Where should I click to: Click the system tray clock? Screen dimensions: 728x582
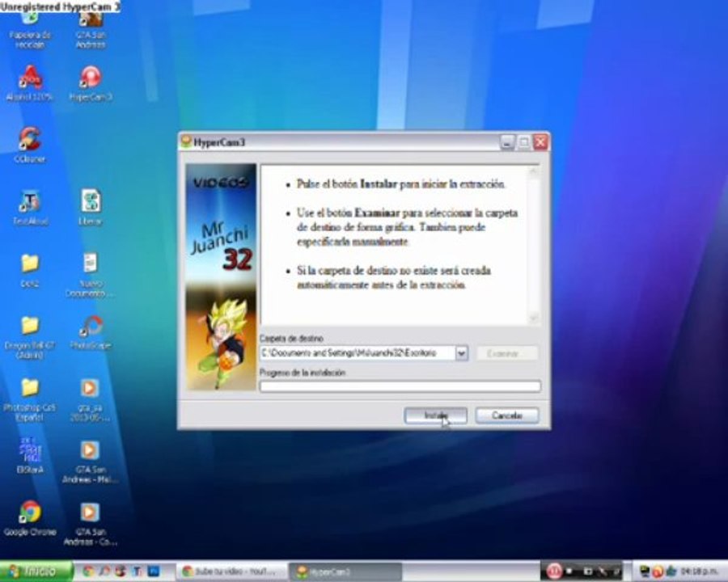(x=699, y=571)
